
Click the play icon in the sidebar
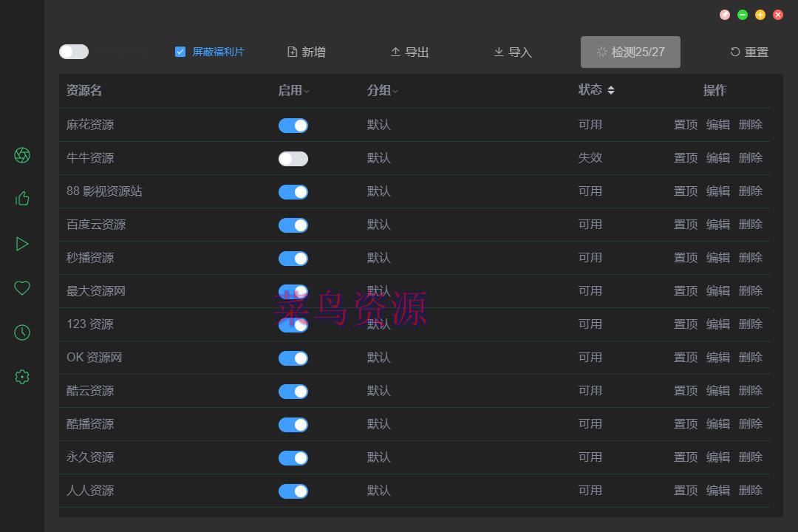[21, 244]
